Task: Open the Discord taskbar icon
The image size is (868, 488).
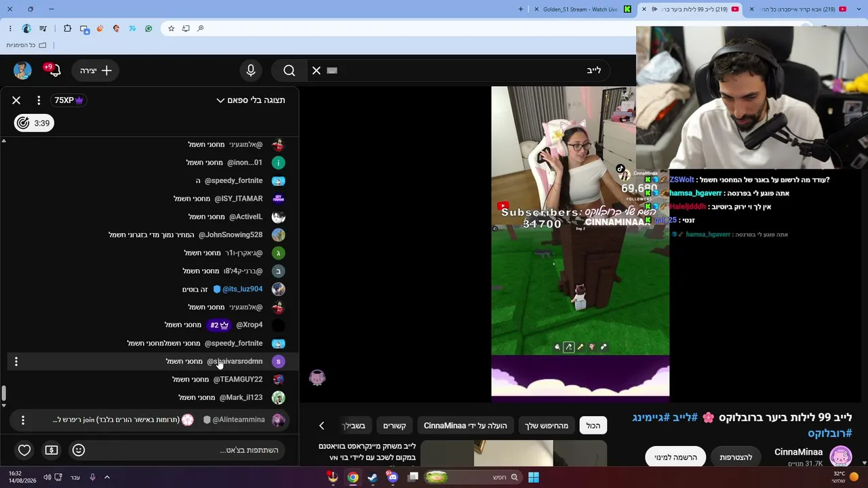Action: [x=393, y=477]
